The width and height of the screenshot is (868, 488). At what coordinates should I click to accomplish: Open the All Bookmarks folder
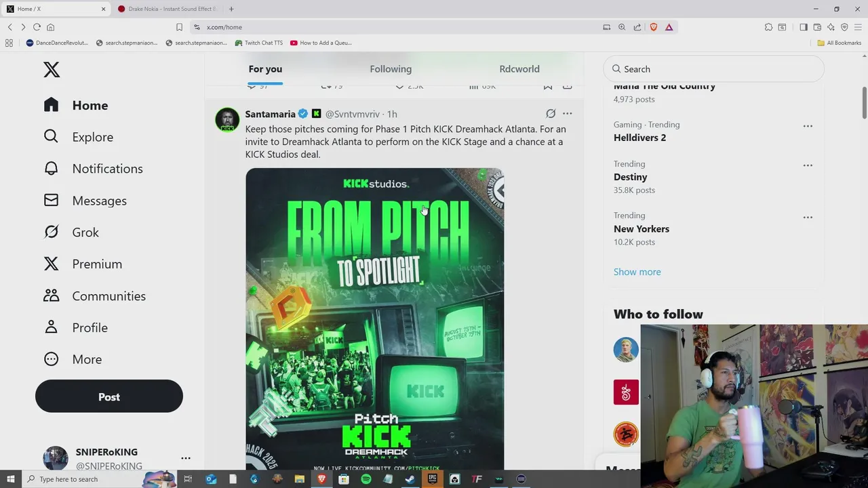(x=839, y=43)
